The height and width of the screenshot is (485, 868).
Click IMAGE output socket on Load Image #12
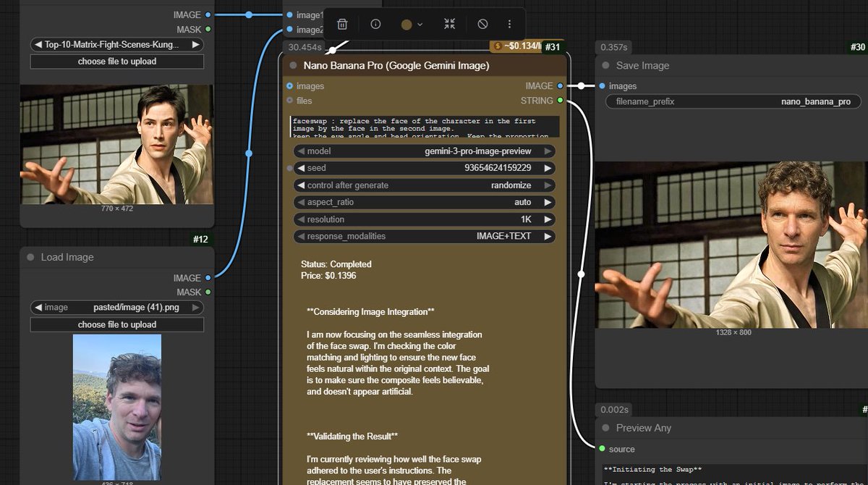pyautogui.click(x=208, y=277)
